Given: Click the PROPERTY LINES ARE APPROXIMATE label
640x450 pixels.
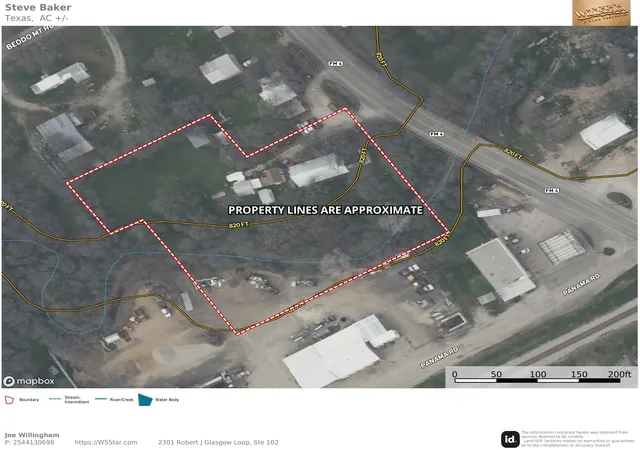Looking at the screenshot, I should (x=325, y=210).
